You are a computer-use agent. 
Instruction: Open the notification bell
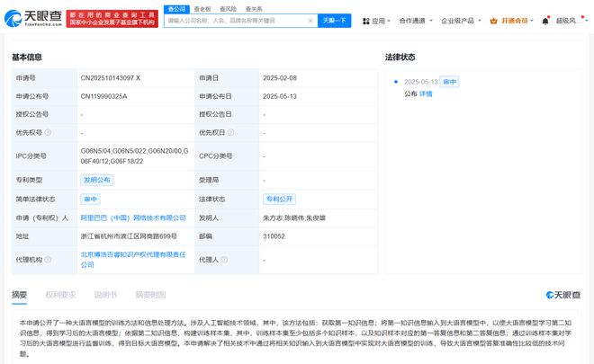[x=545, y=21]
